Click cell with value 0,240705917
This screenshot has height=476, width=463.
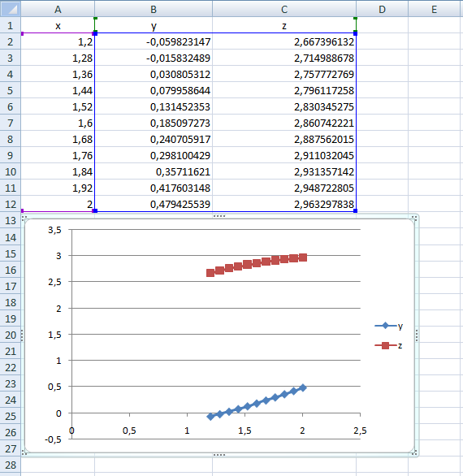[154, 139]
